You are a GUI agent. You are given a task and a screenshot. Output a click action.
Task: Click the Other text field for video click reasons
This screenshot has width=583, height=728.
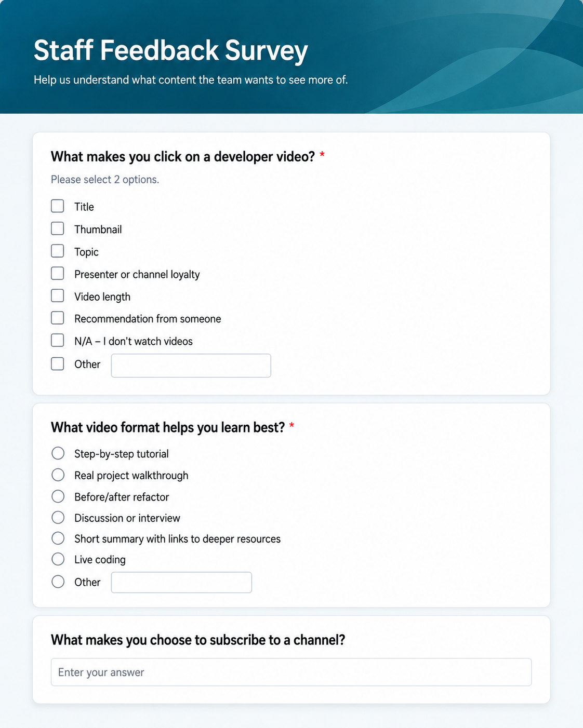[191, 366]
